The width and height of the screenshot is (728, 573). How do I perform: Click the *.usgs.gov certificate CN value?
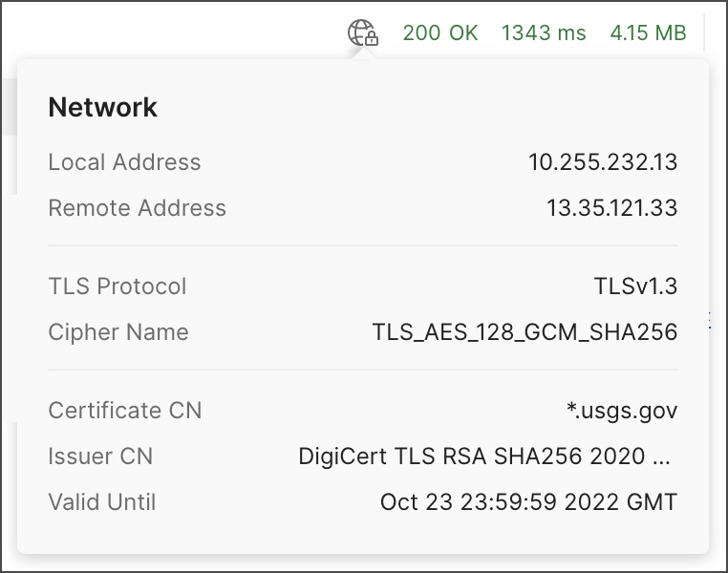[622, 411]
